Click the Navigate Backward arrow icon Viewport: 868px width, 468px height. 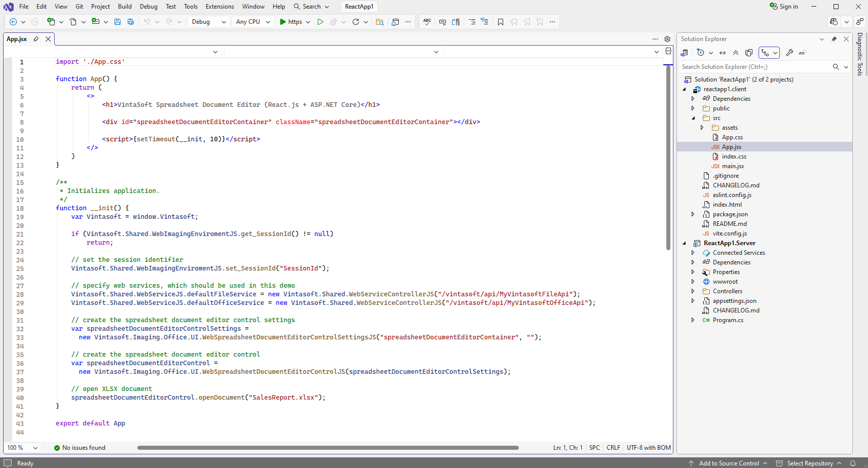pos(13,22)
